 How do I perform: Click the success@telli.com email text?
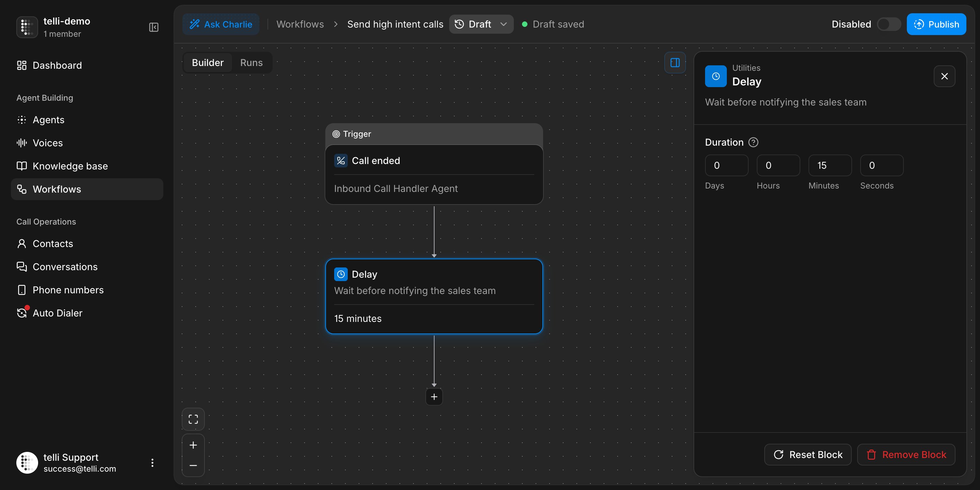pos(80,469)
